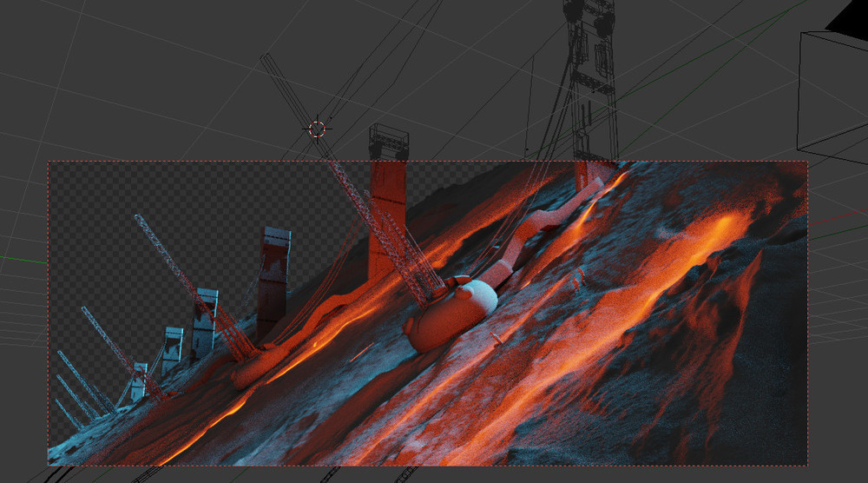Click the 3D cursor crosshair
This screenshot has width=868, height=483.
(x=318, y=129)
